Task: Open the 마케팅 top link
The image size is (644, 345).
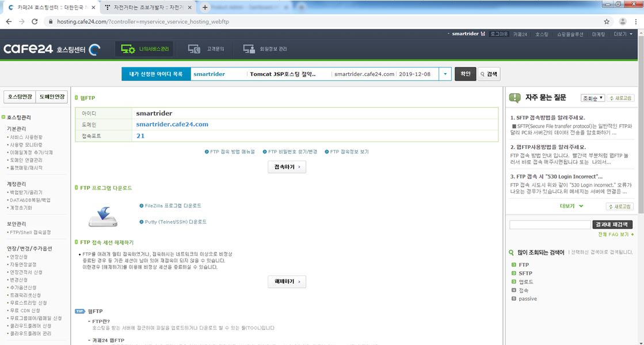Action: point(599,34)
